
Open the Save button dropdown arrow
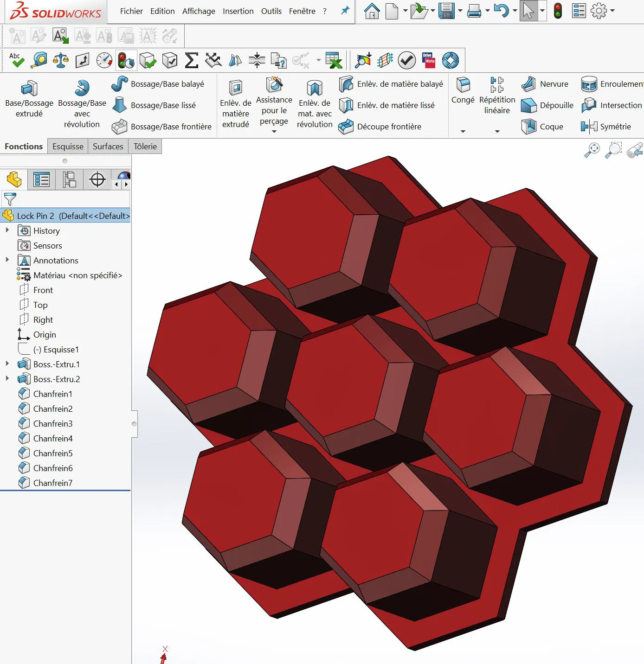(x=460, y=11)
